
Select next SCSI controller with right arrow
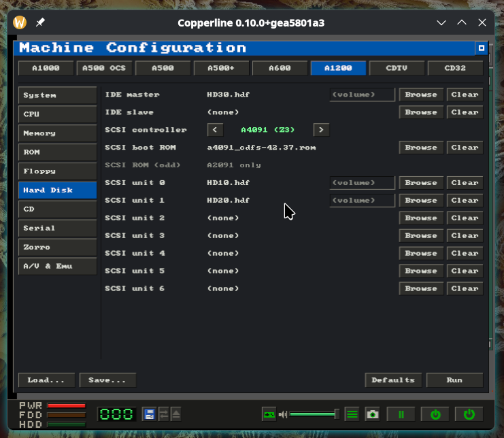(321, 130)
